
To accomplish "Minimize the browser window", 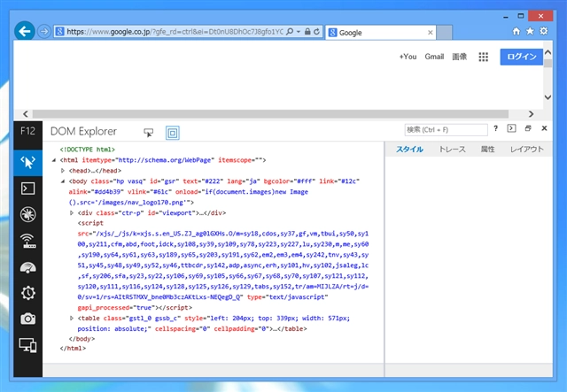I will (506, 17).
